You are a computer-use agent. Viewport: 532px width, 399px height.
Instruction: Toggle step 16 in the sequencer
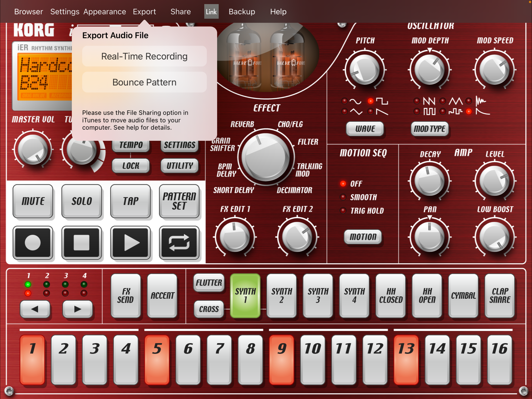[x=499, y=359]
